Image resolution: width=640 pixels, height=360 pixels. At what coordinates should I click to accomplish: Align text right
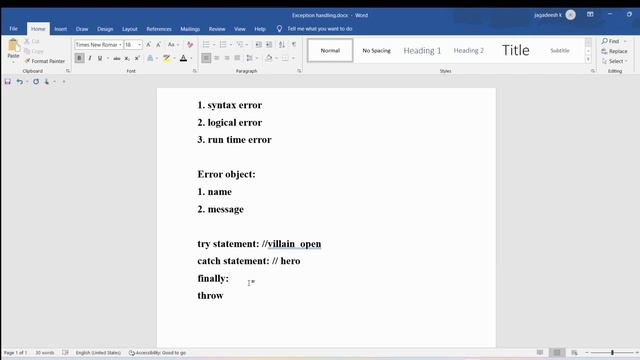click(227, 58)
